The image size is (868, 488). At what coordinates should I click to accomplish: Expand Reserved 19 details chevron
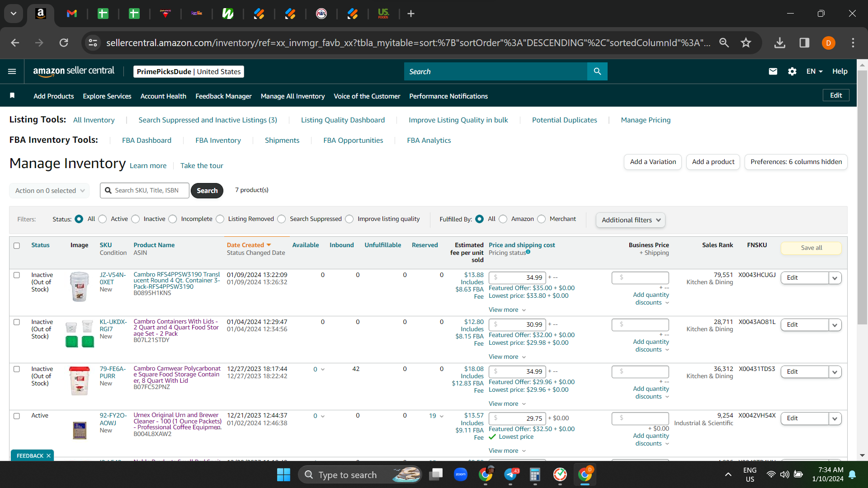(442, 416)
